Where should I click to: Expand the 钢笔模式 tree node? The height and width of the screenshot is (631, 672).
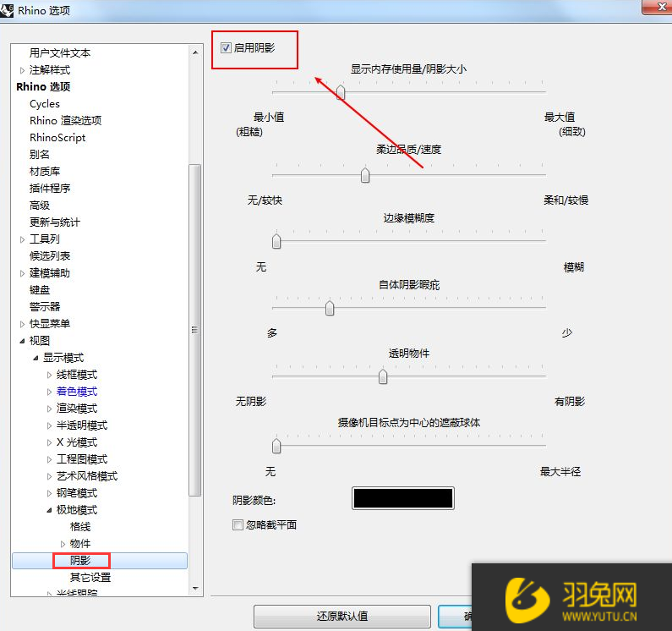tap(49, 493)
